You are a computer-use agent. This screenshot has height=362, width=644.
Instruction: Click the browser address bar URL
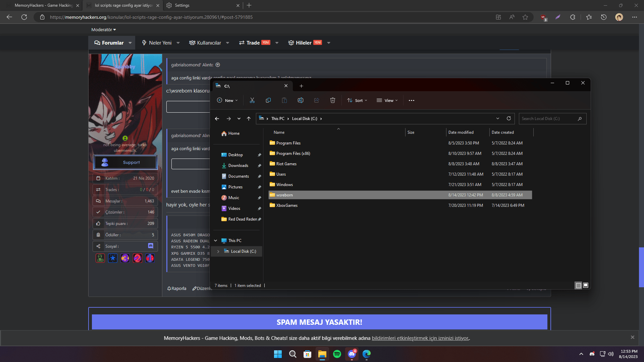pyautogui.click(x=151, y=17)
